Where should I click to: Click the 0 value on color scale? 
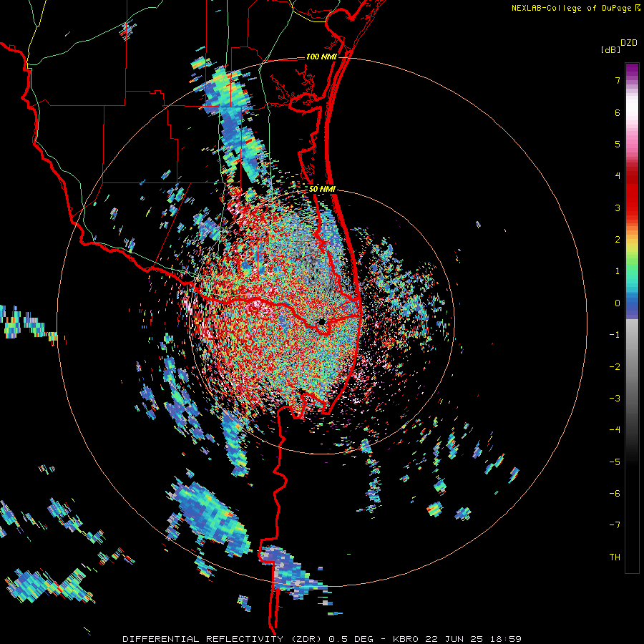618,303
